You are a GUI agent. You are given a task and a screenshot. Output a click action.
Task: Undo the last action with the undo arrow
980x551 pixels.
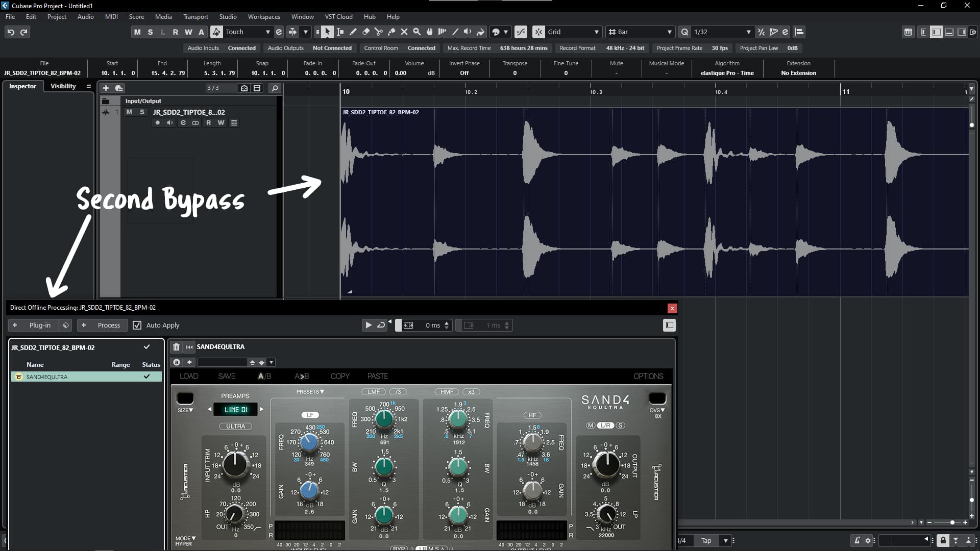click(10, 32)
